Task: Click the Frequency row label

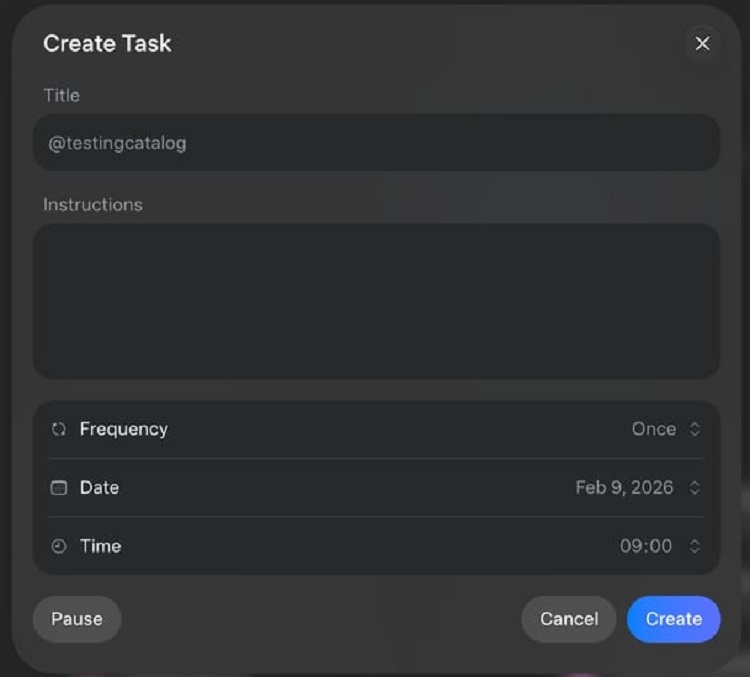Action: (x=124, y=429)
